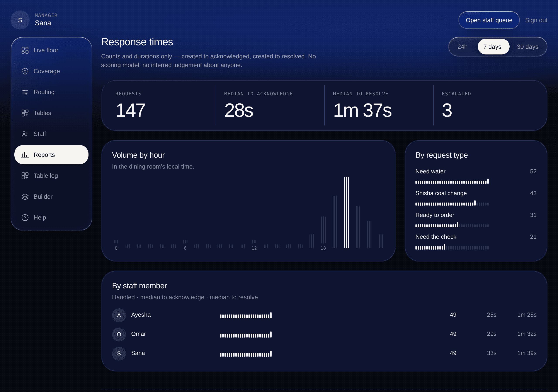Click Ayesha's handled-volume bar
The height and width of the screenshot is (392, 558).
246,316
